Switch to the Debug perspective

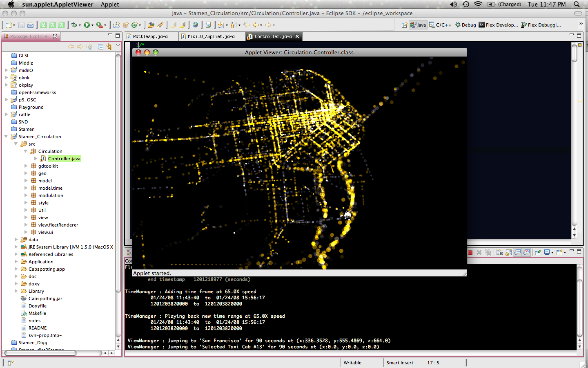point(465,25)
